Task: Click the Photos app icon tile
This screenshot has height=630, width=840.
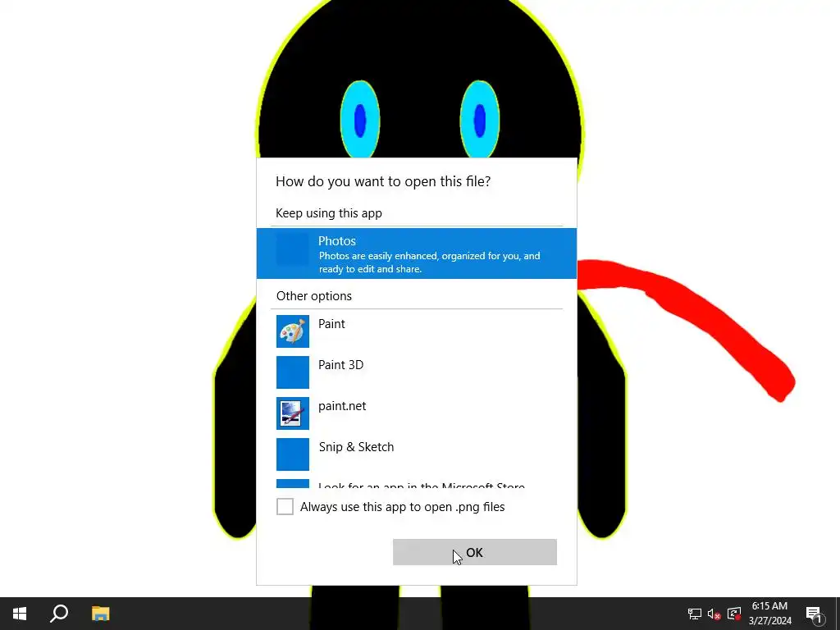Action: (x=293, y=249)
